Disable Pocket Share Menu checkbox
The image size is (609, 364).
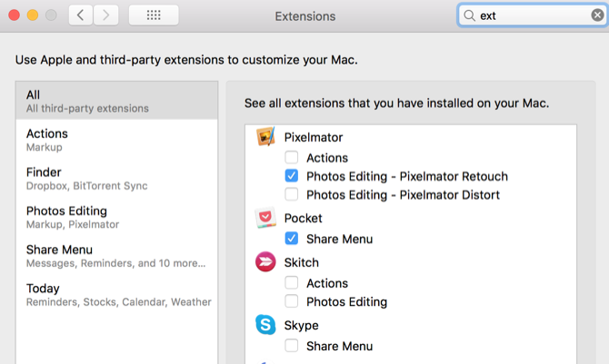click(292, 239)
